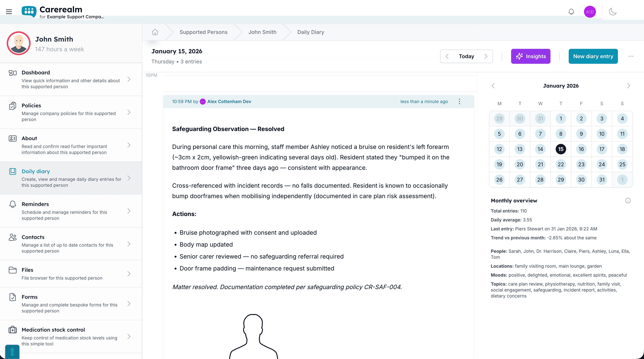
Task: Expand Daily diary with its chevron
Action: tap(129, 178)
